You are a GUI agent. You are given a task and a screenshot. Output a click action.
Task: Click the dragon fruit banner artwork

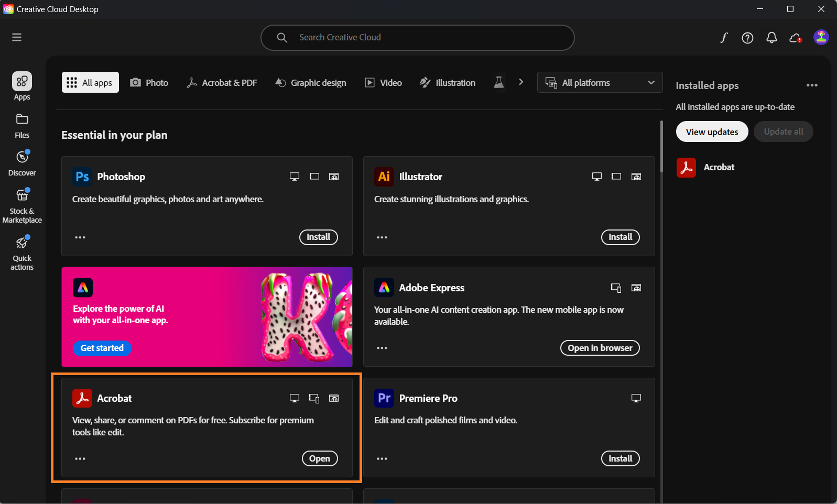pos(307,317)
